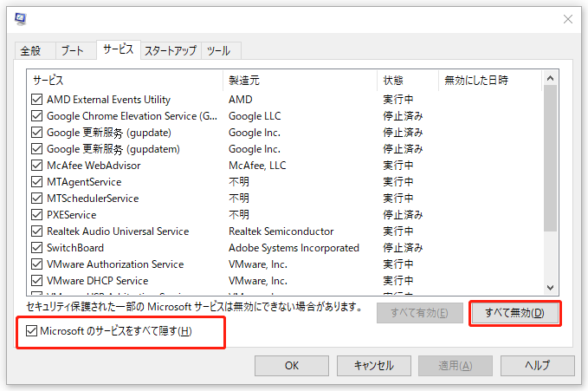This screenshot has width=588, height=391.
Task: Click the system configuration icon in title bar
Action: click(x=21, y=19)
